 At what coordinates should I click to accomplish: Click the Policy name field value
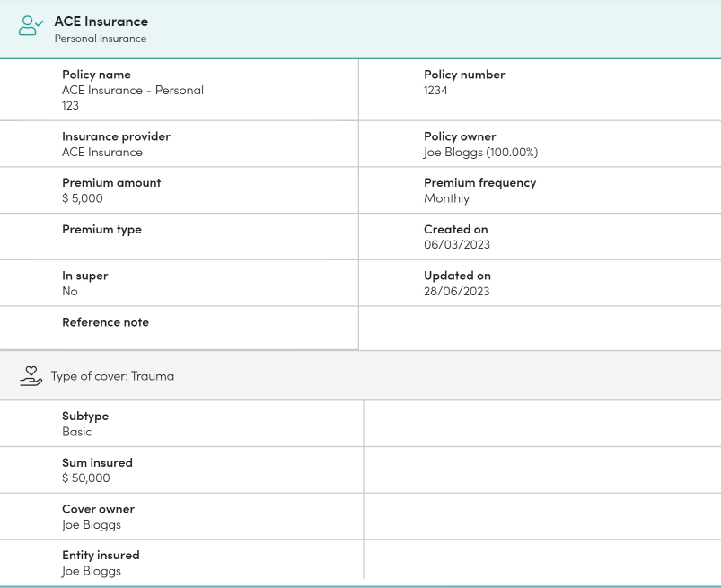pos(132,90)
